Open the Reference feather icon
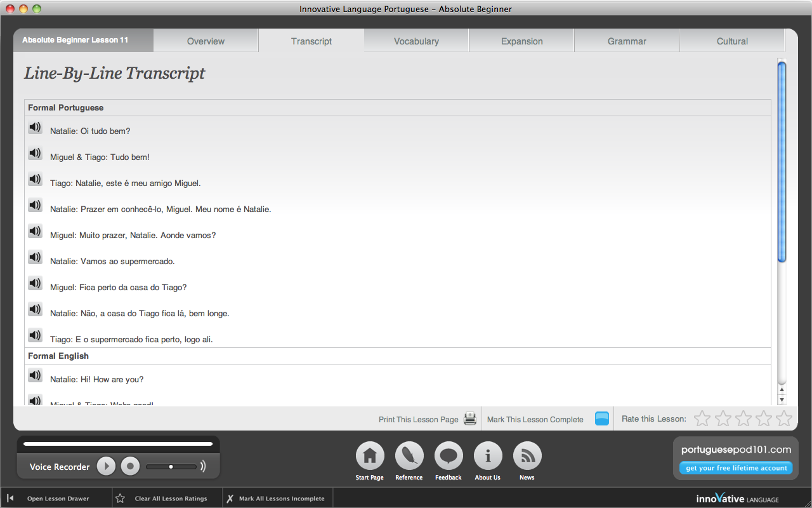This screenshot has height=508, width=812. click(409, 456)
